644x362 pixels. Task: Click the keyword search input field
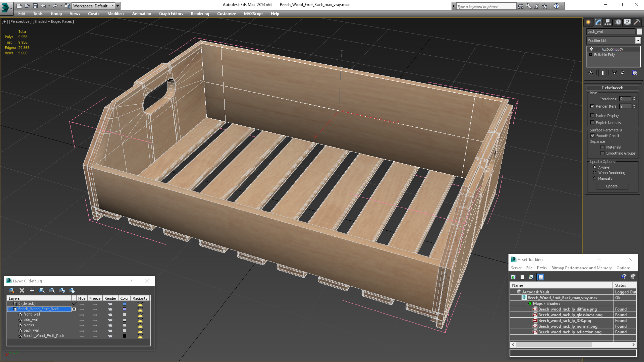486,6
